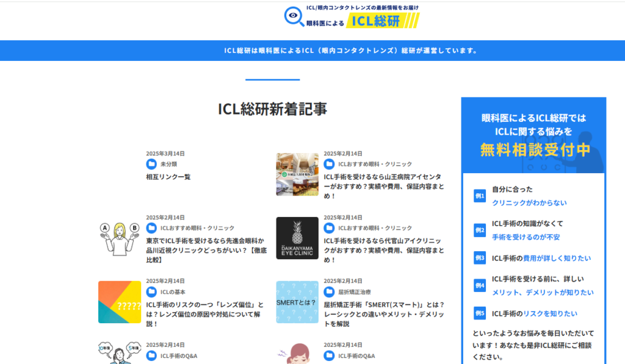Image resolution: width=625 pixels, height=364 pixels.
Task: Click Daikanyama Eye Clinic pineapple thumbnail
Action: 297,238
